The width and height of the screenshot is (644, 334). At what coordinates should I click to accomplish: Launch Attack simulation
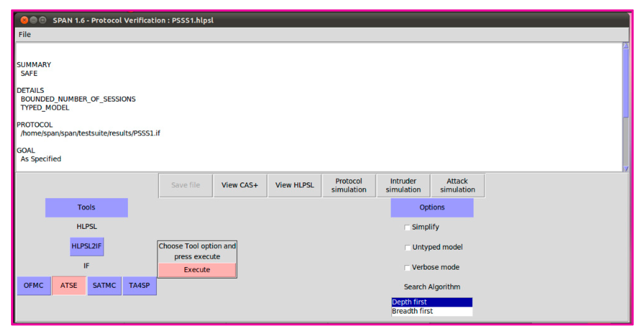457,185
